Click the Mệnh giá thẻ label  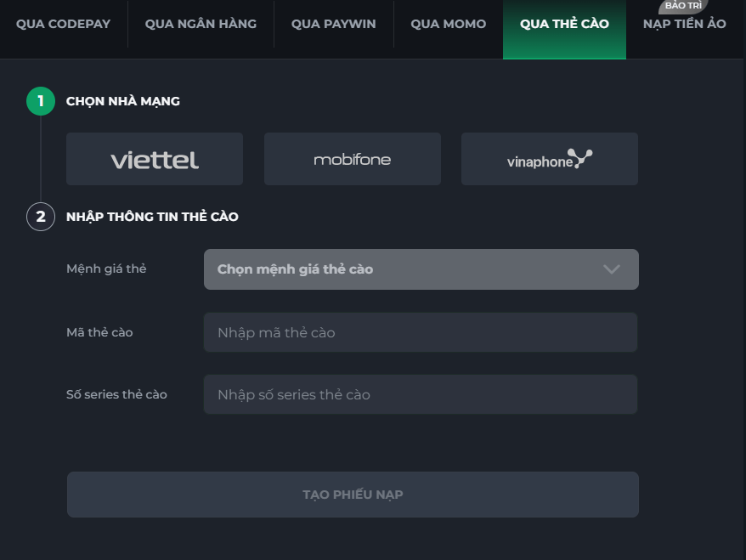107,269
